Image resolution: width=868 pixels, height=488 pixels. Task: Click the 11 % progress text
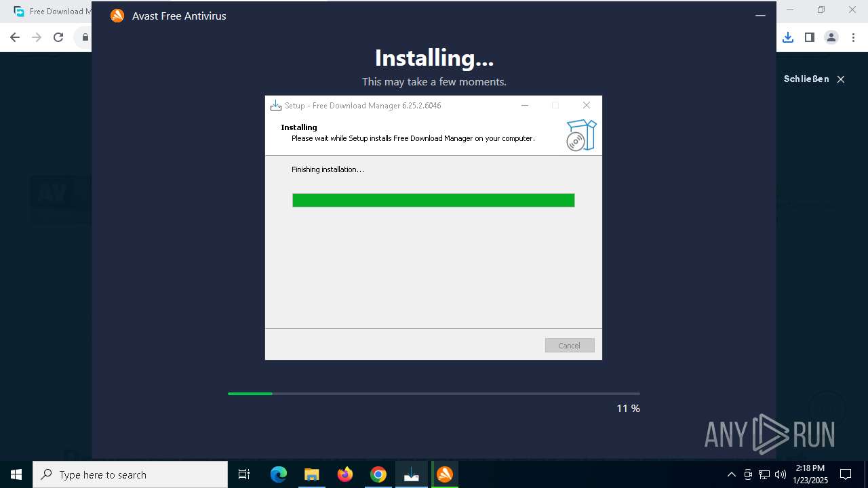(x=628, y=408)
